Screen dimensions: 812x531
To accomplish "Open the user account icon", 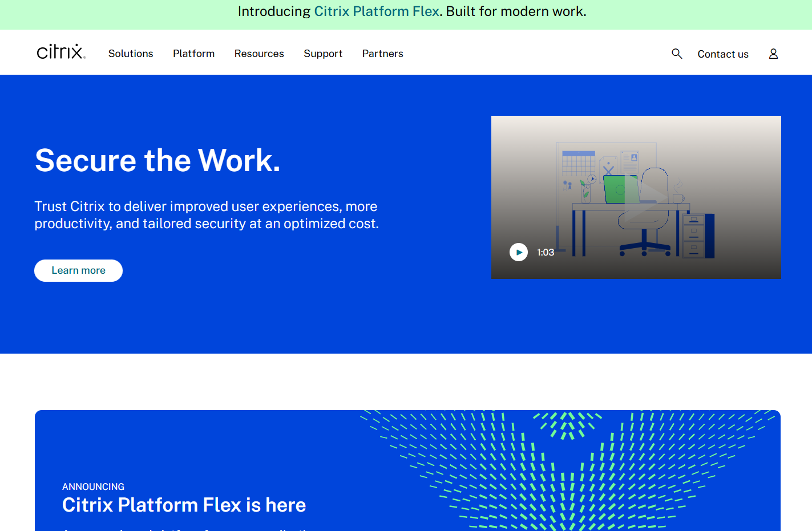I will (773, 54).
